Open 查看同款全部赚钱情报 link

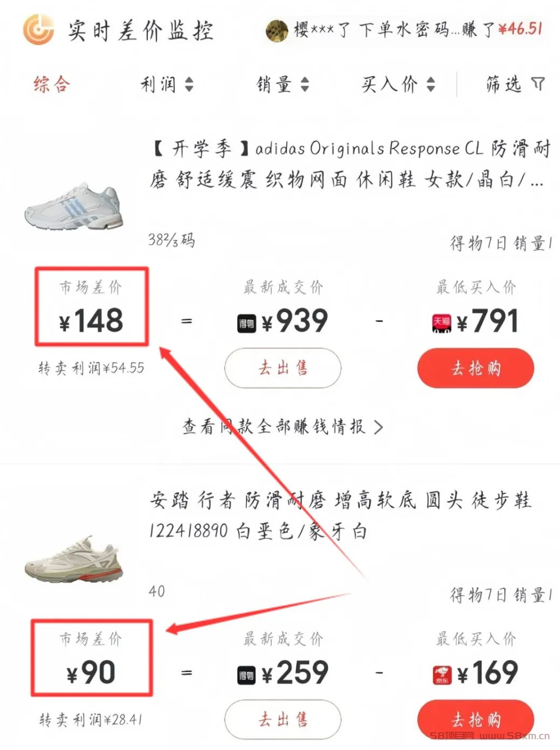(283, 426)
